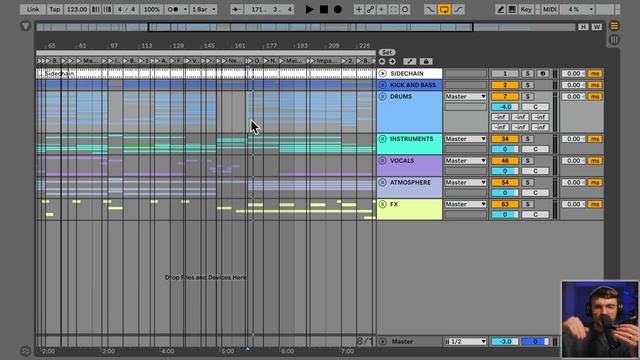Viewport: 640px width, 360px height.
Task: Unfold the KICK AND BASS group
Action: (382, 85)
